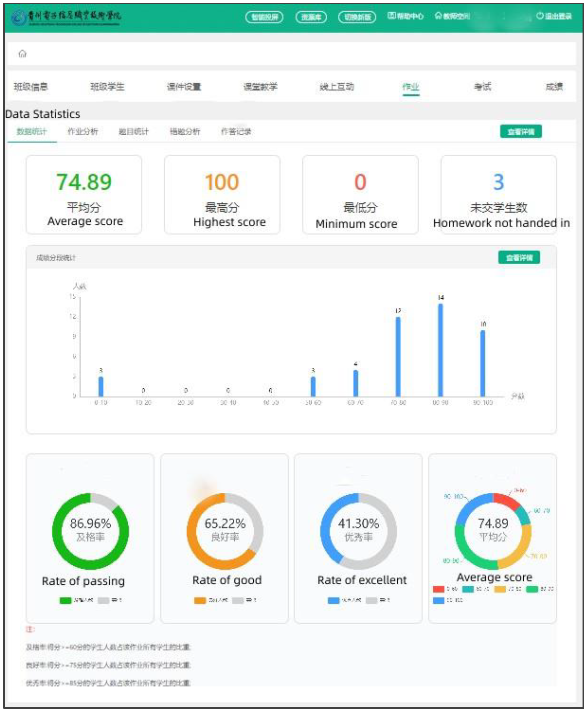
Task: Click the home breadcrumb icon
Action: tap(22, 53)
